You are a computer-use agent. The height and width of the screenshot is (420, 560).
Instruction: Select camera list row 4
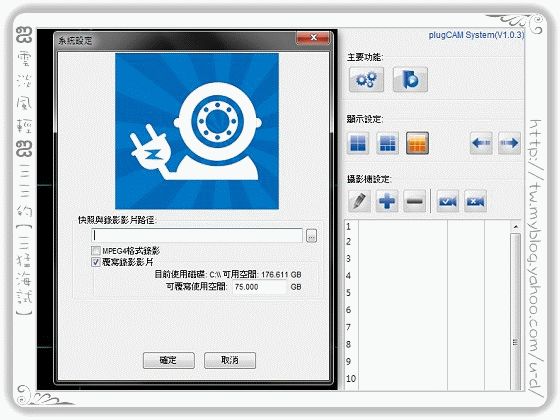[427, 276]
